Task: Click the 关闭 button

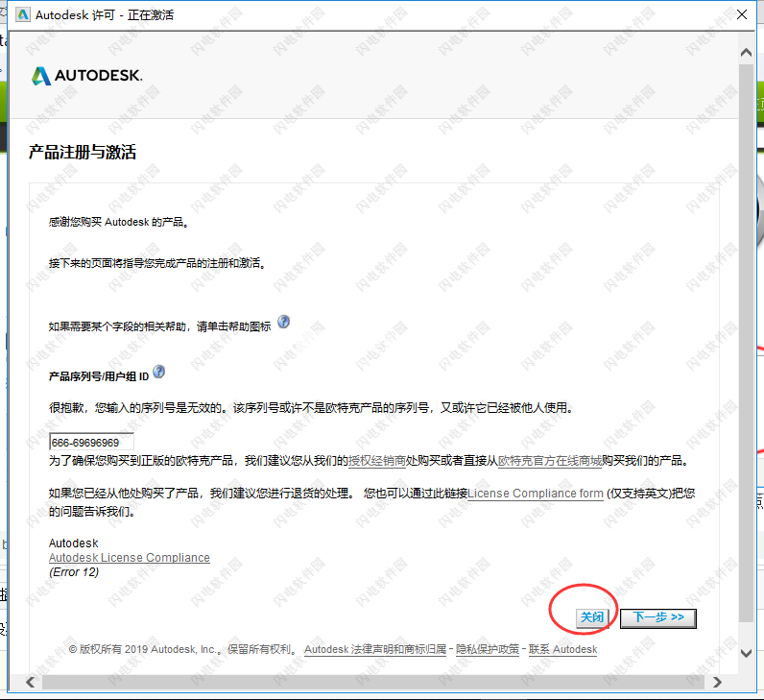Action: pyautogui.click(x=592, y=617)
